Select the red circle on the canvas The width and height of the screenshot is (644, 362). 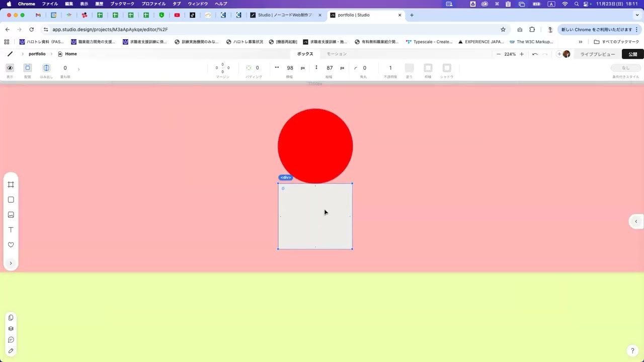click(315, 146)
